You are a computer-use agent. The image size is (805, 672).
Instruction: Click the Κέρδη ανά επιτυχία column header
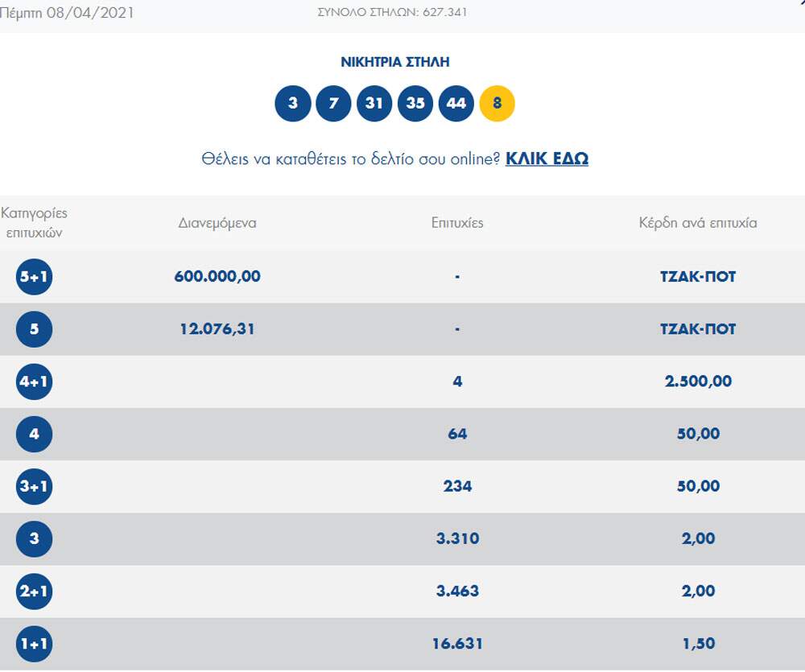(x=698, y=223)
